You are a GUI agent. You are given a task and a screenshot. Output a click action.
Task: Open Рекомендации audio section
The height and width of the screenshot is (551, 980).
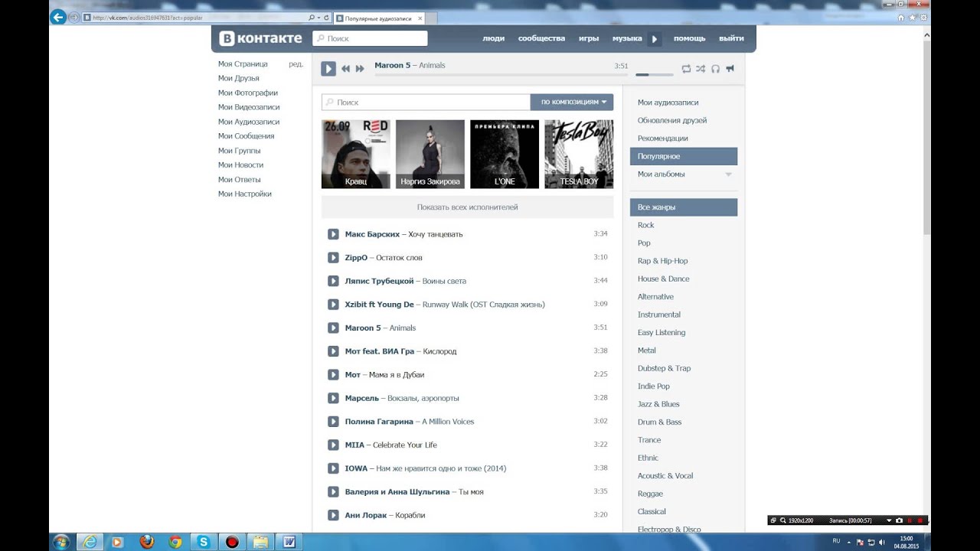(663, 139)
